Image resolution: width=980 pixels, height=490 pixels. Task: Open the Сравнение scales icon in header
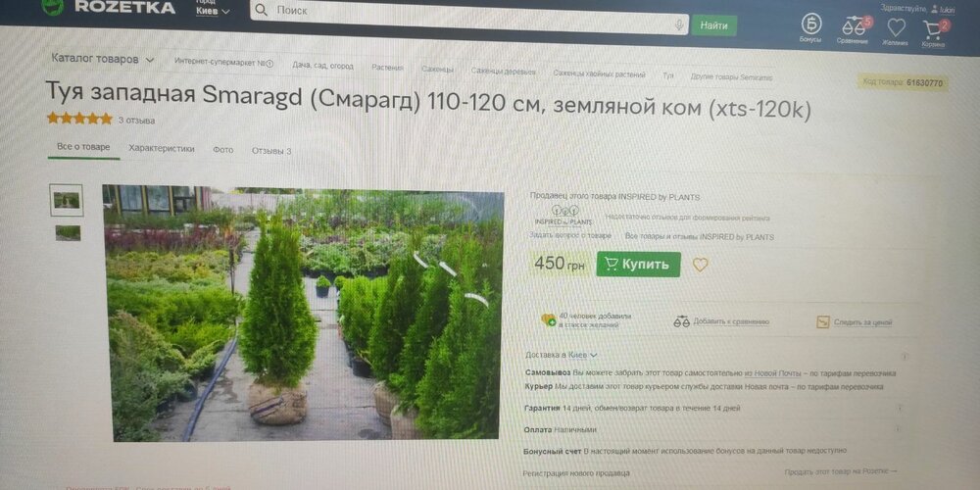(854, 26)
